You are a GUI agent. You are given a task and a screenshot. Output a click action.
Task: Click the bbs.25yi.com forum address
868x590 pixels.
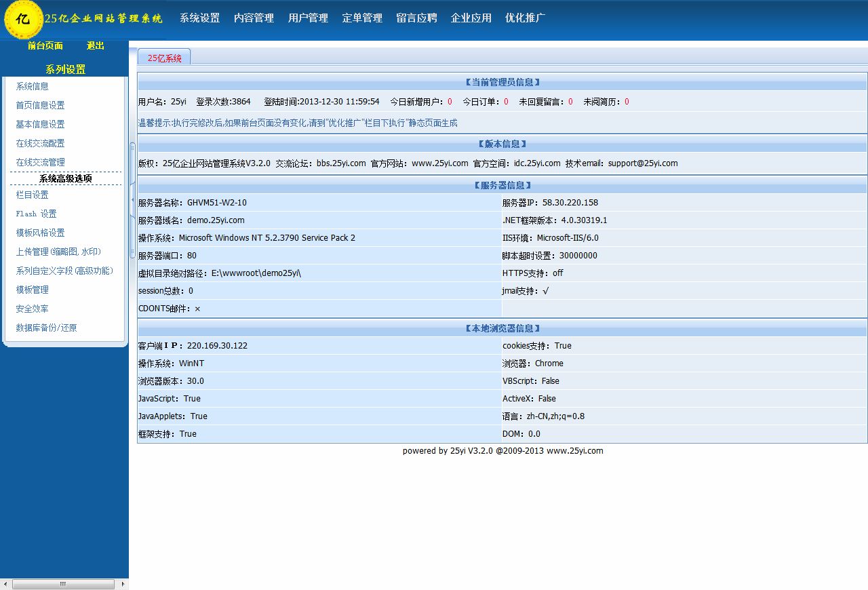(341, 163)
